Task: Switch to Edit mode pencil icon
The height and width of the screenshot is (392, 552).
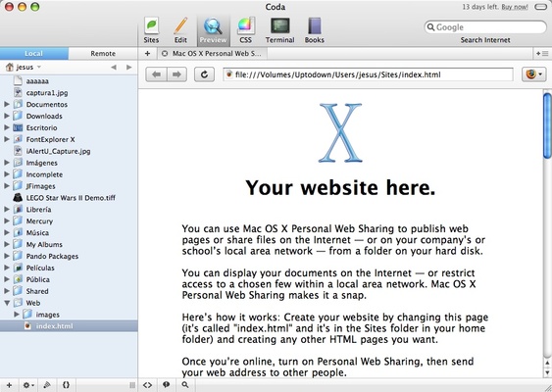Action: coord(180,30)
